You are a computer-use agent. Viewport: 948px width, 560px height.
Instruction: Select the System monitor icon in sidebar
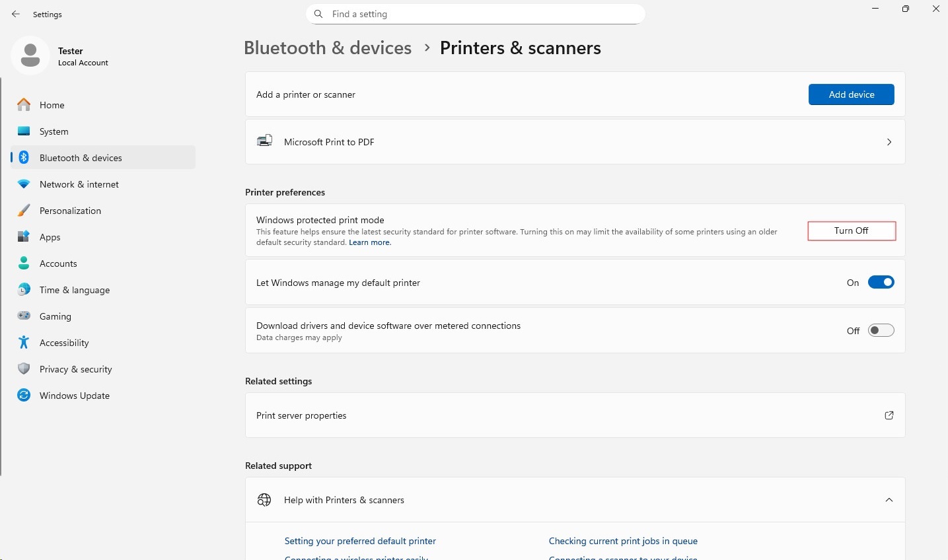[24, 131]
